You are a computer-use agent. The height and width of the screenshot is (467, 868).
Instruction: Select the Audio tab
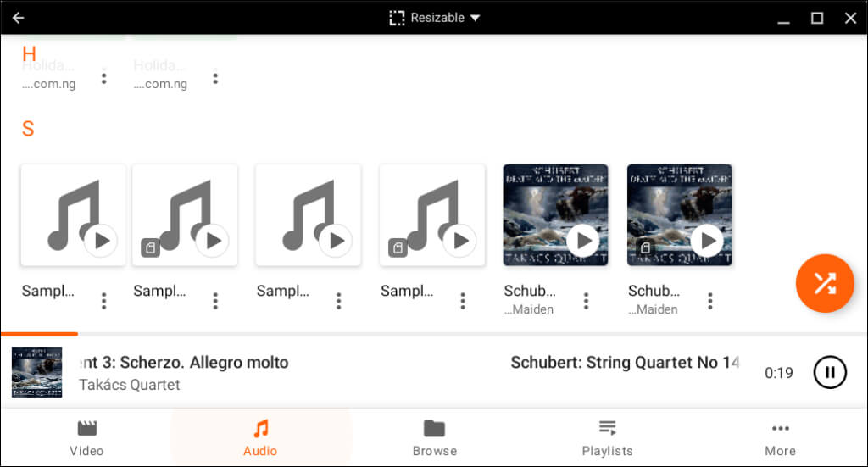(x=260, y=437)
